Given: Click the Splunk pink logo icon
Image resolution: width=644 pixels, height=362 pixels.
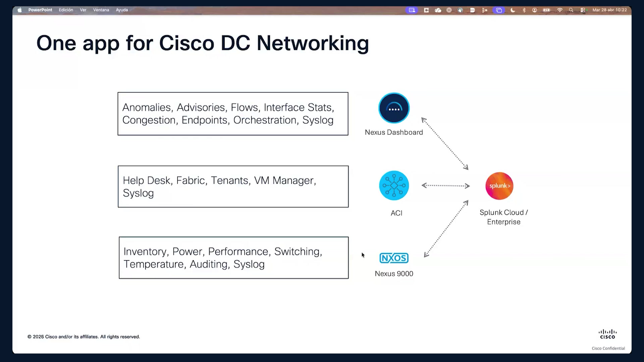Looking at the screenshot, I should [x=499, y=186].
